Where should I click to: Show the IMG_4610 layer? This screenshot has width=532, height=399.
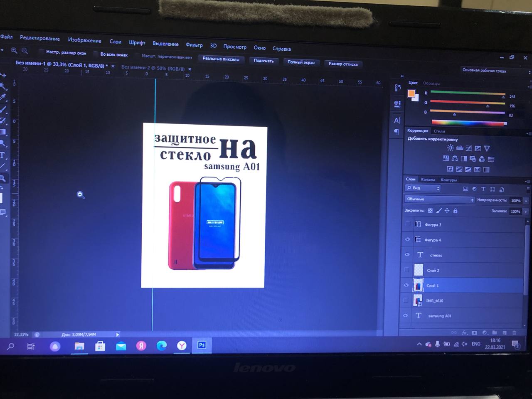406,300
